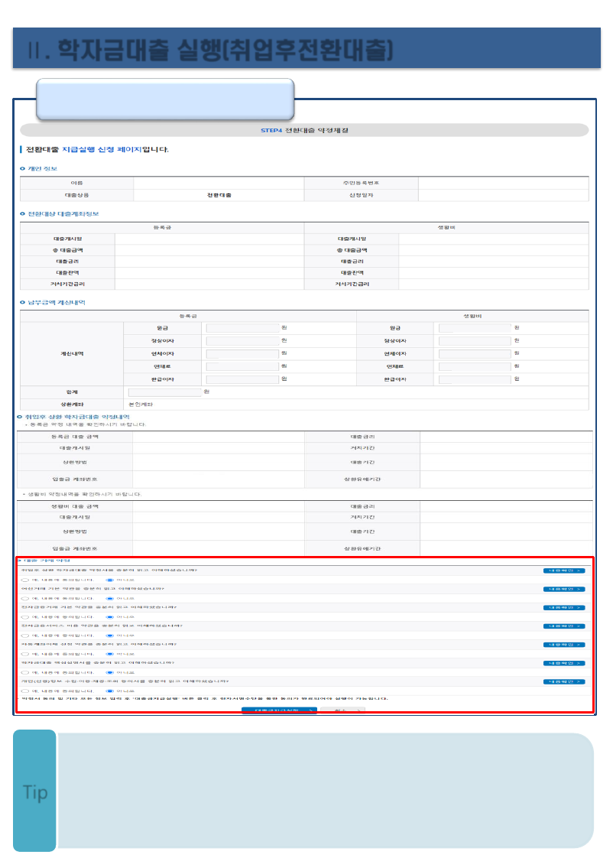Select '예, 내용에 동의합니다' for the 학자금대출 약정서

coord(24,580)
